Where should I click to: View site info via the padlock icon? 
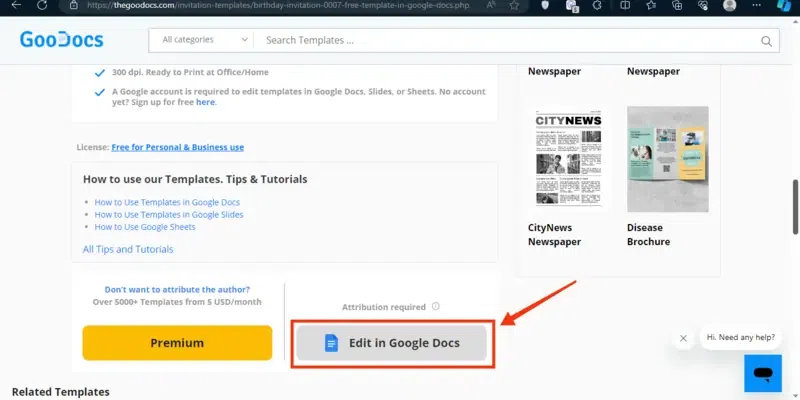click(73, 5)
